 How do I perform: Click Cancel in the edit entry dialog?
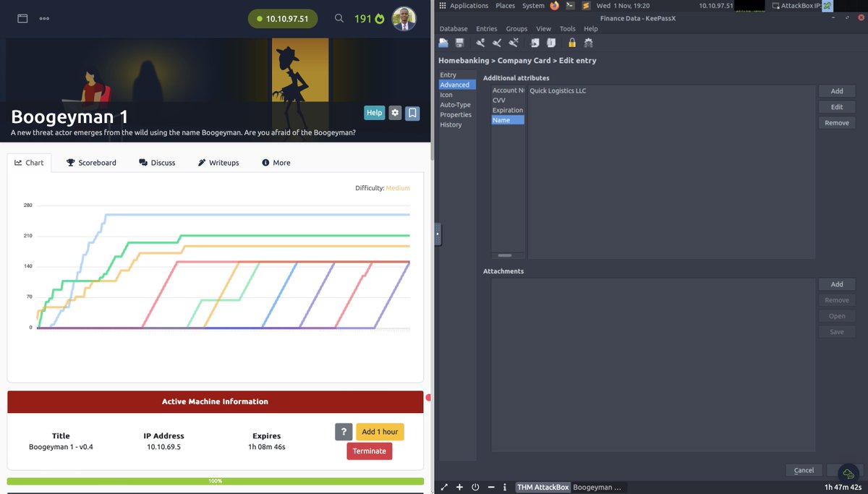click(x=804, y=470)
